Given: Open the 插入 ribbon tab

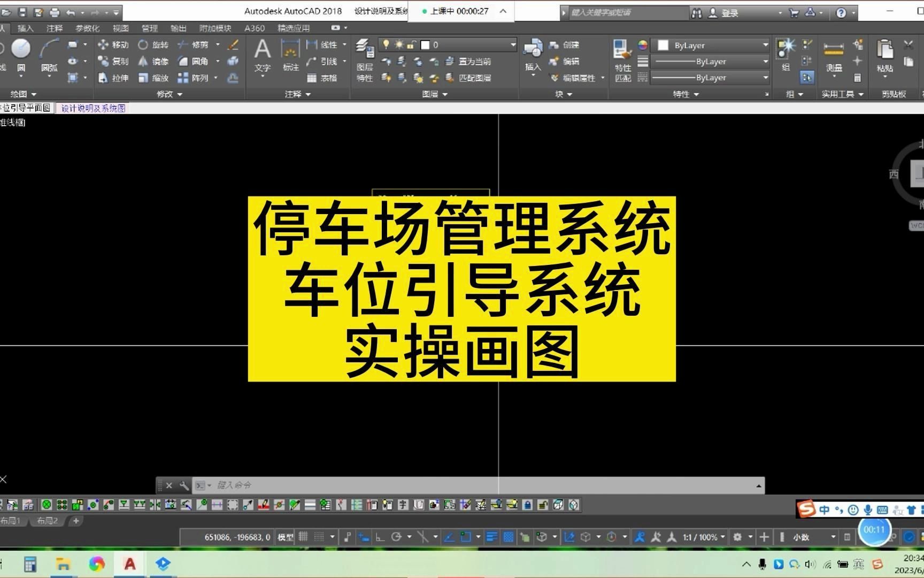Looking at the screenshot, I should (25, 28).
